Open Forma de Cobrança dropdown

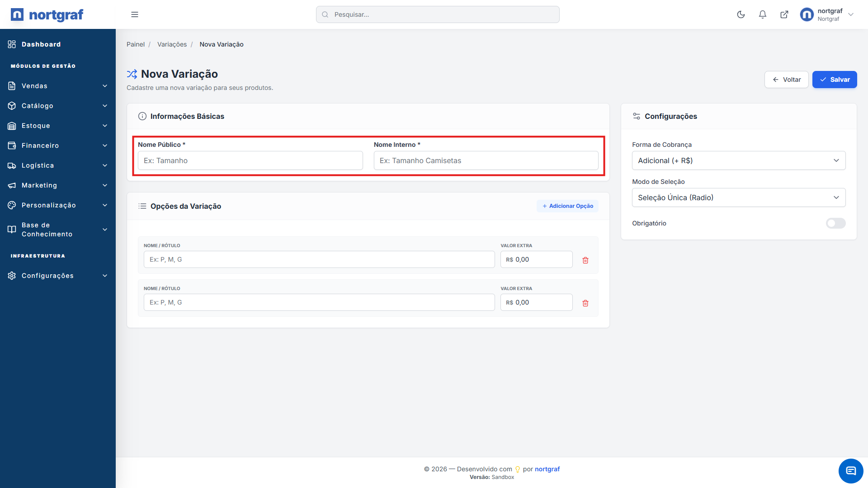[x=738, y=160]
